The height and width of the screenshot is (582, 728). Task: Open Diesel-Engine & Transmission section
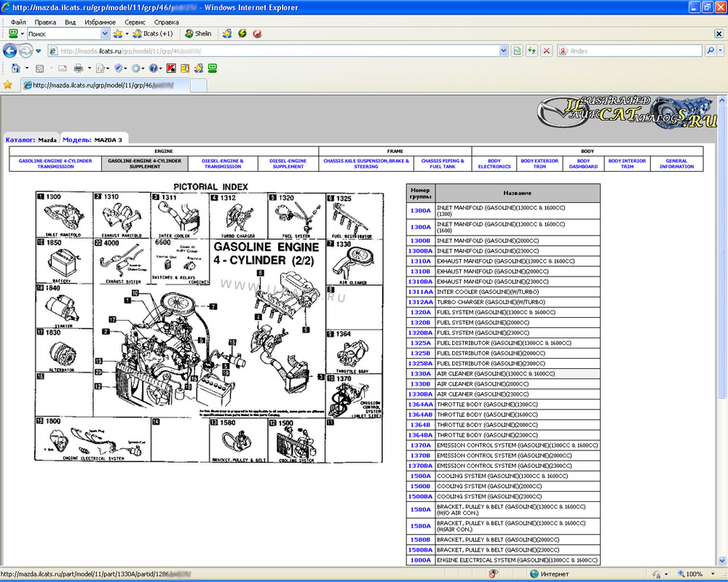[222, 164]
